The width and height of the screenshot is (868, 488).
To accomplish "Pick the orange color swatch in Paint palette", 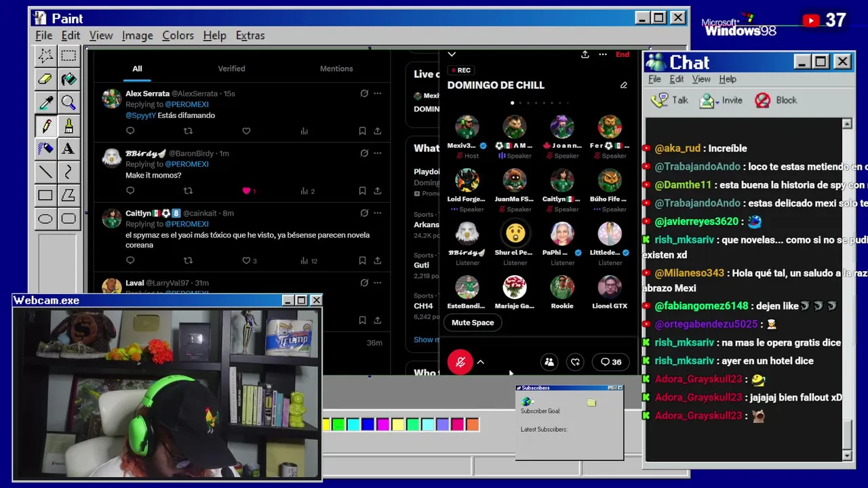I will [473, 425].
